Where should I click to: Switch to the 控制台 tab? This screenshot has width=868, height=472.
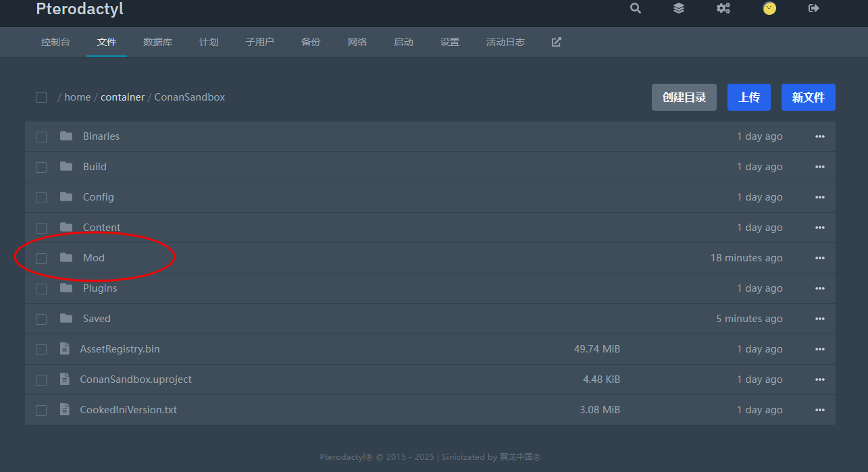tap(55, 42)
